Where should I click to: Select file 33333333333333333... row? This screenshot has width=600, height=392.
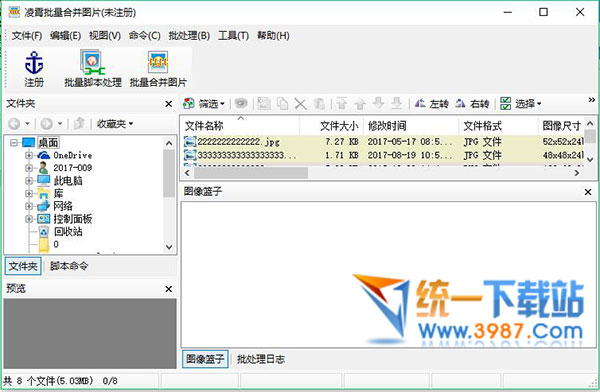(383, 155)
